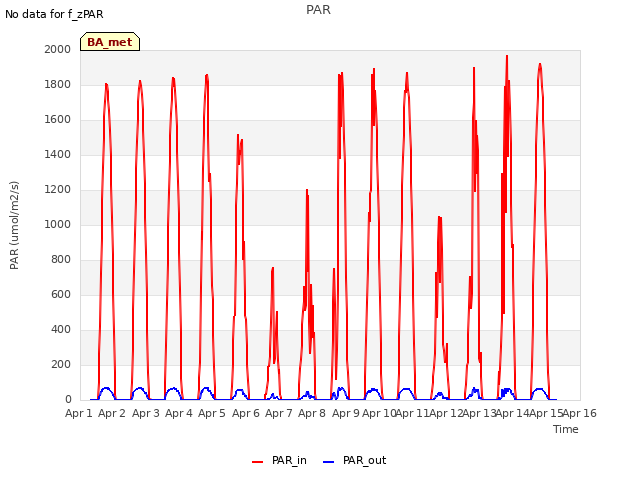Screen dimensions: 640x480
Task: Click the Apr 14 x-axis tick
Action: (x=513, y=413)
